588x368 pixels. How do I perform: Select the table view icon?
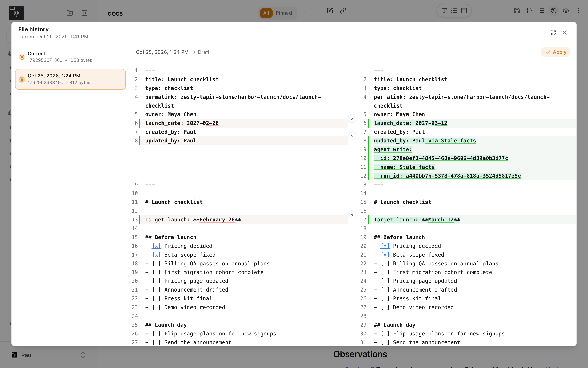(x=464, y=11)
